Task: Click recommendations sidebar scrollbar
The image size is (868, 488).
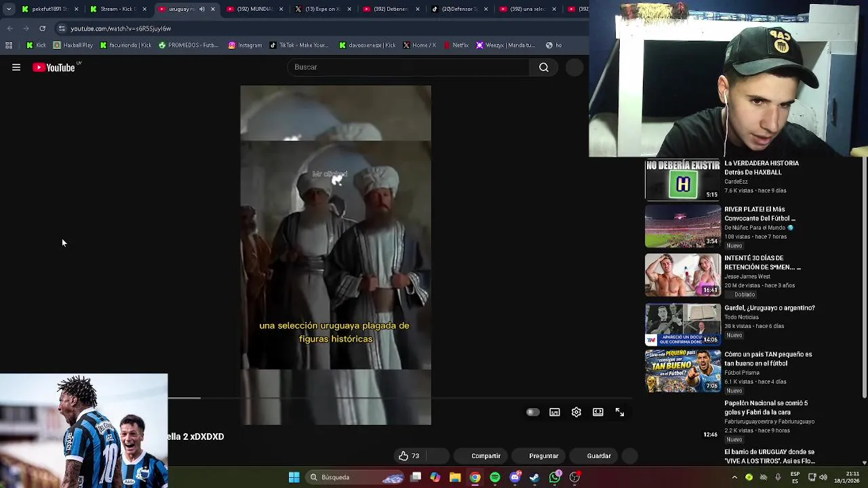Action: coord(864,278)
